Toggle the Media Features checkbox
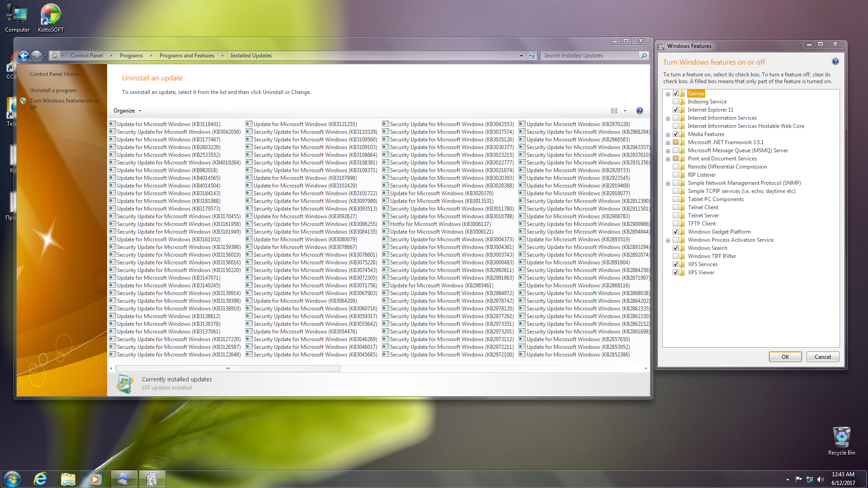This screenshot has height=488, width=868. click(675, 134)
